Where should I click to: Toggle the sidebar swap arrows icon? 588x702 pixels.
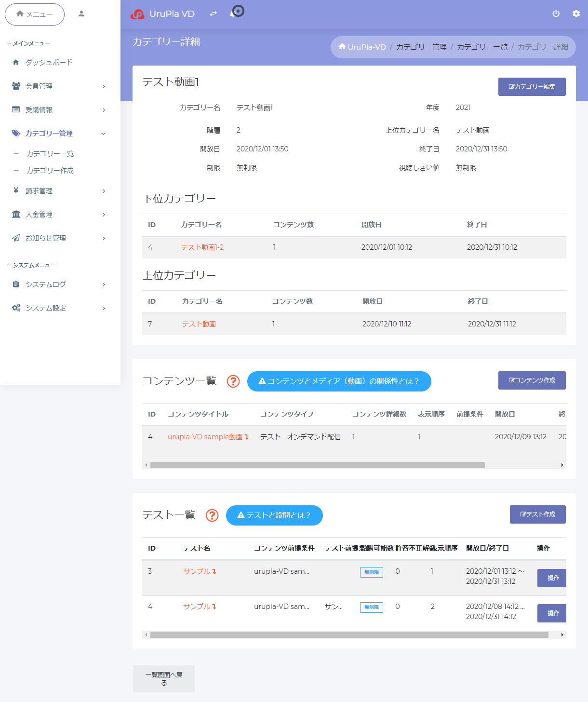click(x=213, y=14)
